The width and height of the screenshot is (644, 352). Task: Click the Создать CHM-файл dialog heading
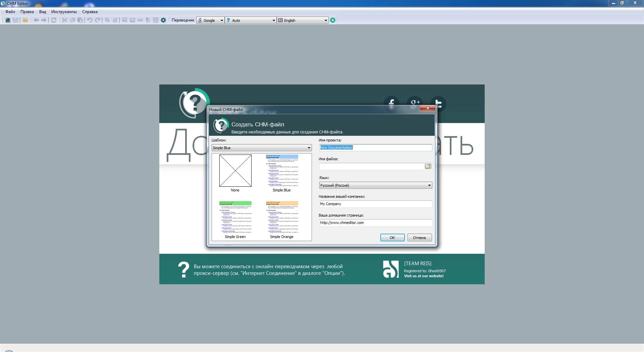click(x=258, y=124)
